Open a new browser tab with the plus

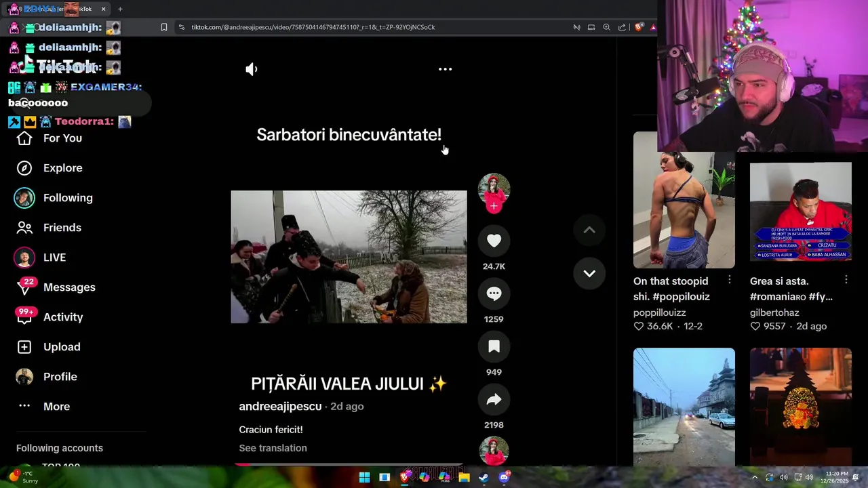pos(120,9)
